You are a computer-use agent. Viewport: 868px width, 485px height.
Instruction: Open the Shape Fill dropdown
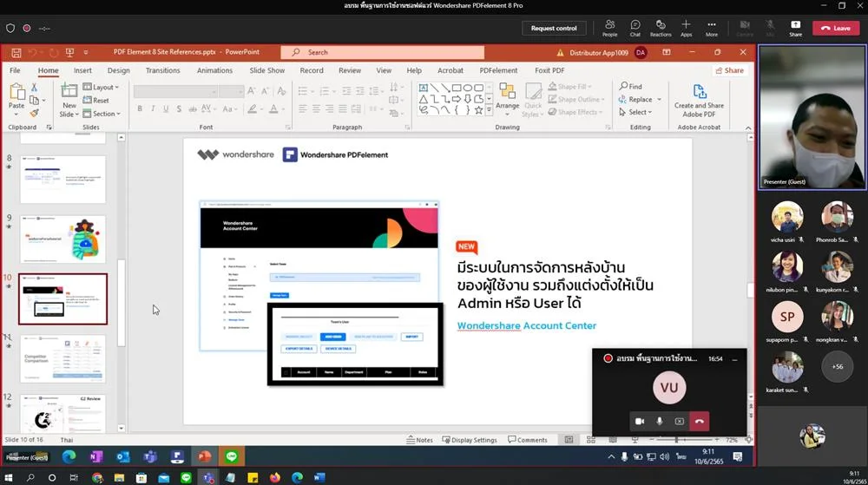click(570, 86)
